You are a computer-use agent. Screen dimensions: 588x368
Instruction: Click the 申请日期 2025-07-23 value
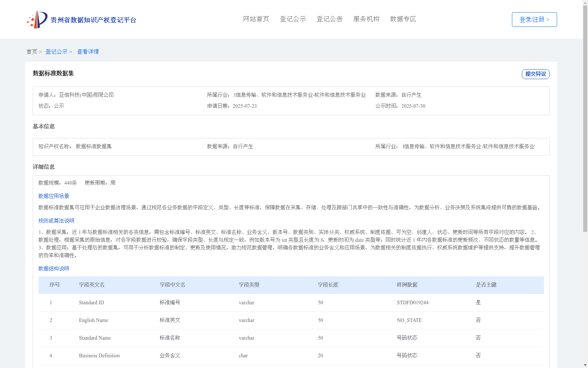click(245, 106)
